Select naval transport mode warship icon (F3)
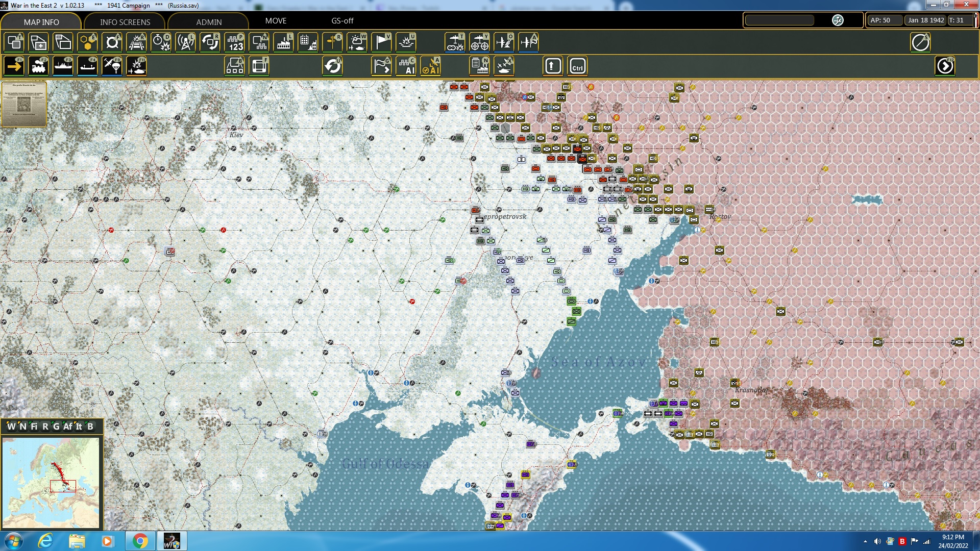980x551 pixels. (x=63, y=66)
